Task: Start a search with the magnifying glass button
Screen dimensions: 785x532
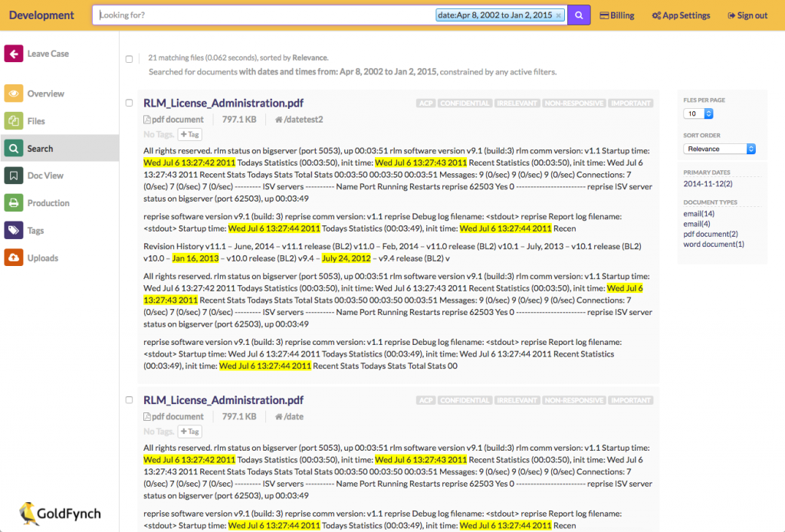Action: [x=579, y=15]
